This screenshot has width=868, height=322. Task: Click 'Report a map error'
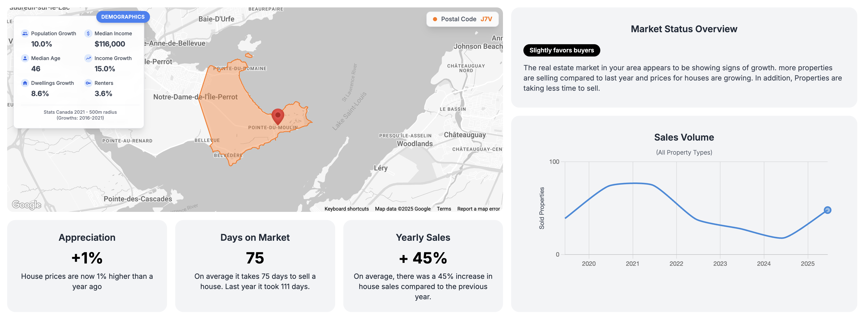(479, 209)
